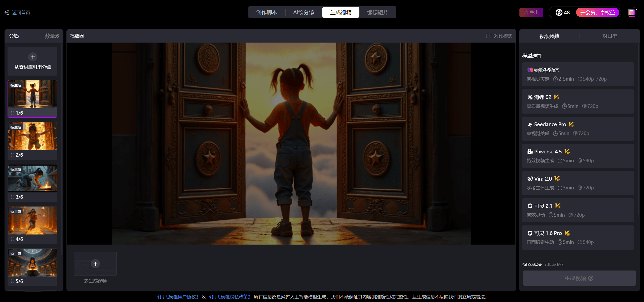Viewport: 644px width, 302px height.
Task: Select storyboard thumbnail 3/6
Action: (32, 178)
